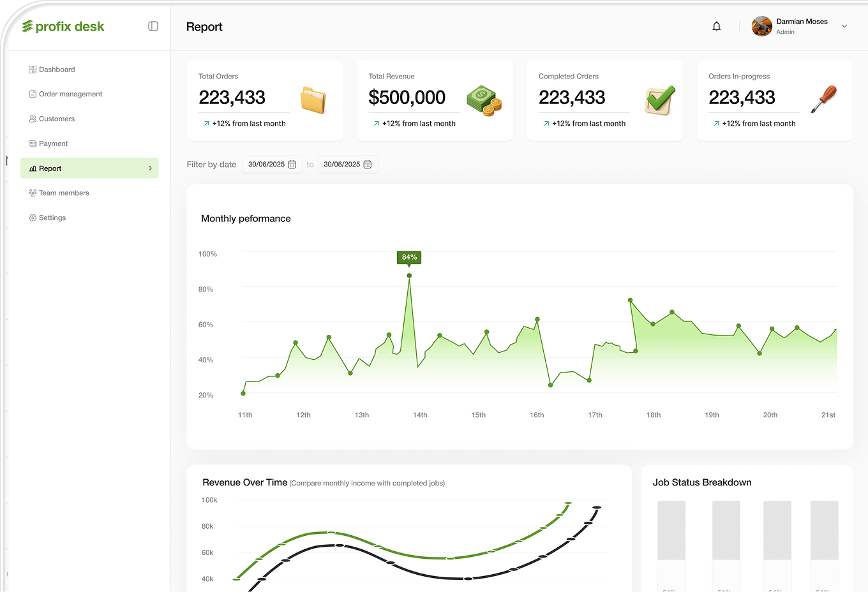This screenshot has width=868, height=592.
Task: Click the start date input field
Action: click(x=266, y=165)
